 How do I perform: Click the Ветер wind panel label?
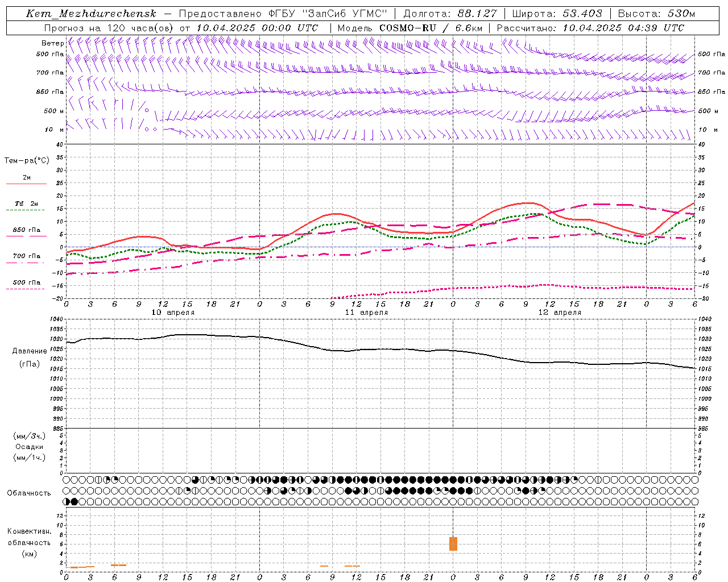[x=52, y=43]
